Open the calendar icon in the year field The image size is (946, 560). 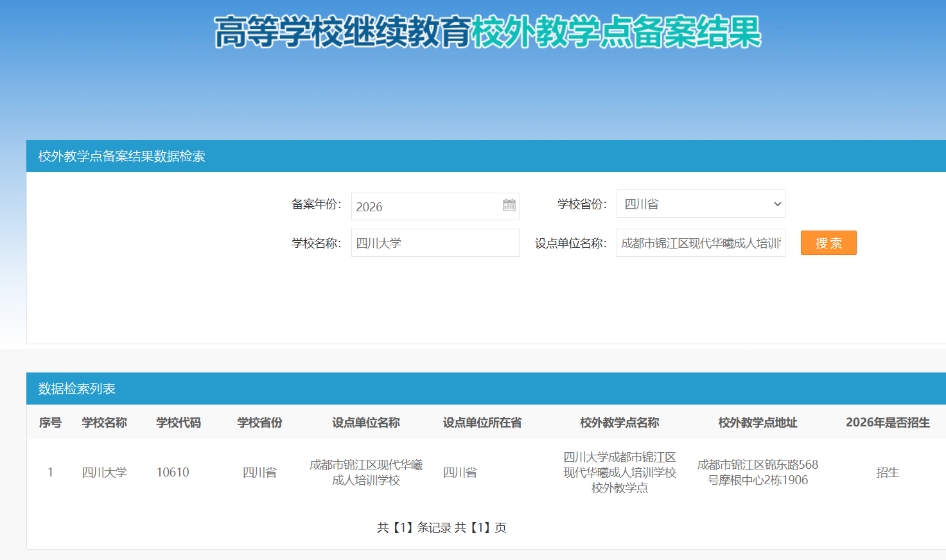tap(509, 205)
